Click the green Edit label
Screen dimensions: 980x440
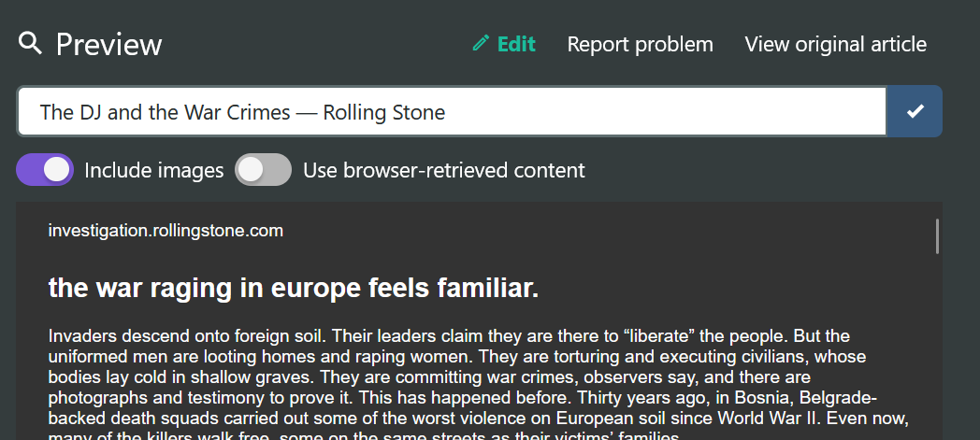pyautogui.click(x=516, y=44)
